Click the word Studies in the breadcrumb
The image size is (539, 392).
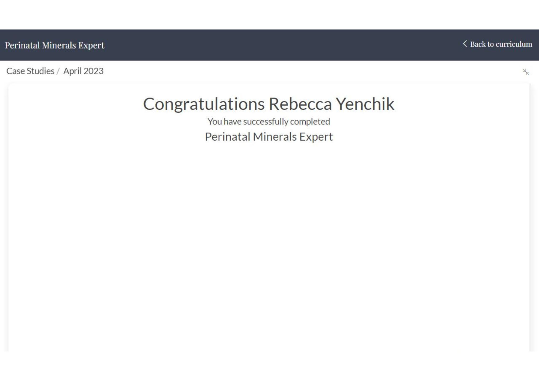[40, 71]
